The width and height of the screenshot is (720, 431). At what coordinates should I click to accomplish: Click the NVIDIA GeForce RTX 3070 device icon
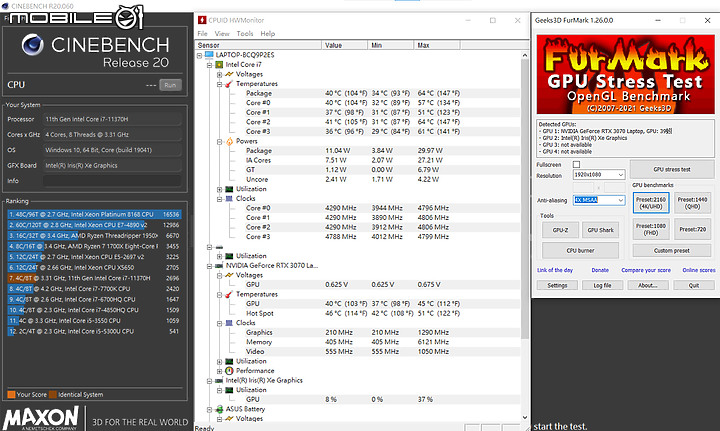pos(219,265)
